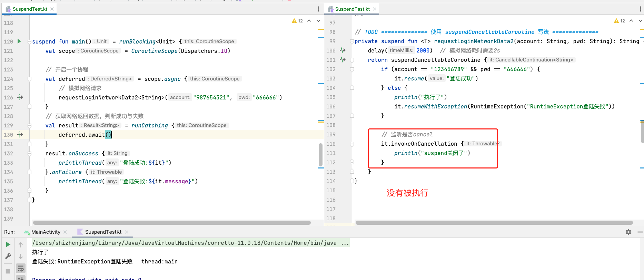Screen dimensions: 644x280
Task: Collapse onSuccess block fold at line 132
Action: click(29, 153)
